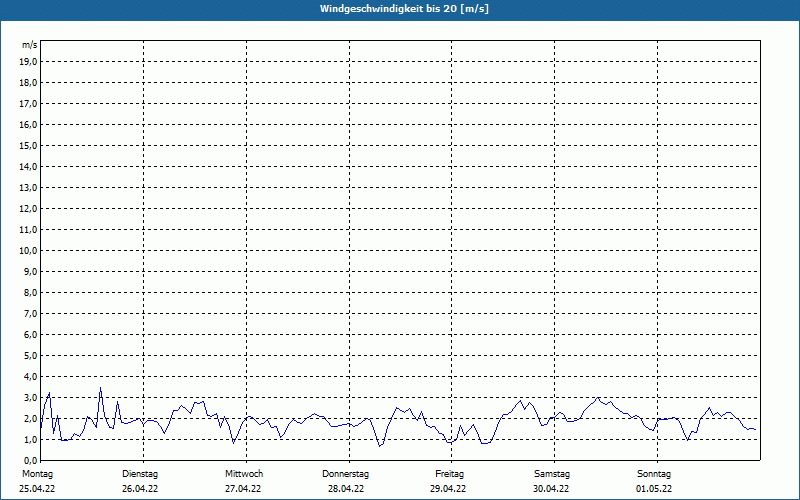800x500 pixels.
Task: Select the 4,0 y-axis label
Action: 31,377
